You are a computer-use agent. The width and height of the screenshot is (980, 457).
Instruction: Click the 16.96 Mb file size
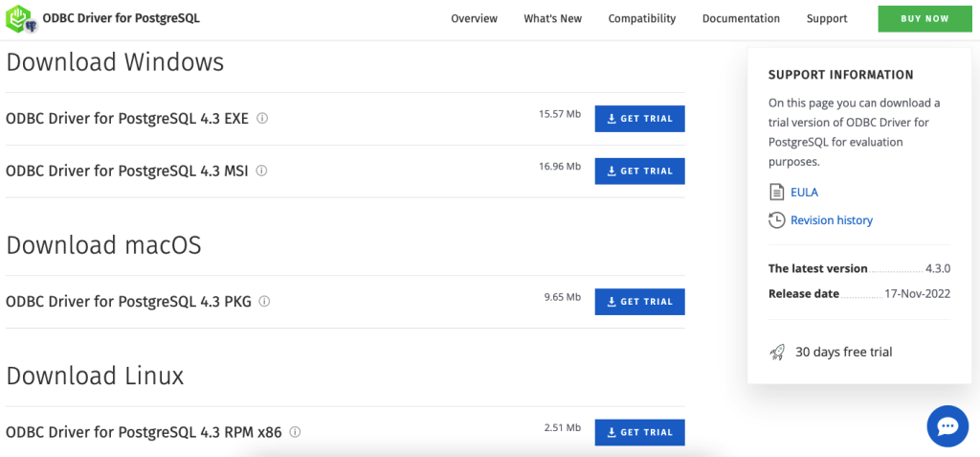pos(559,166)
